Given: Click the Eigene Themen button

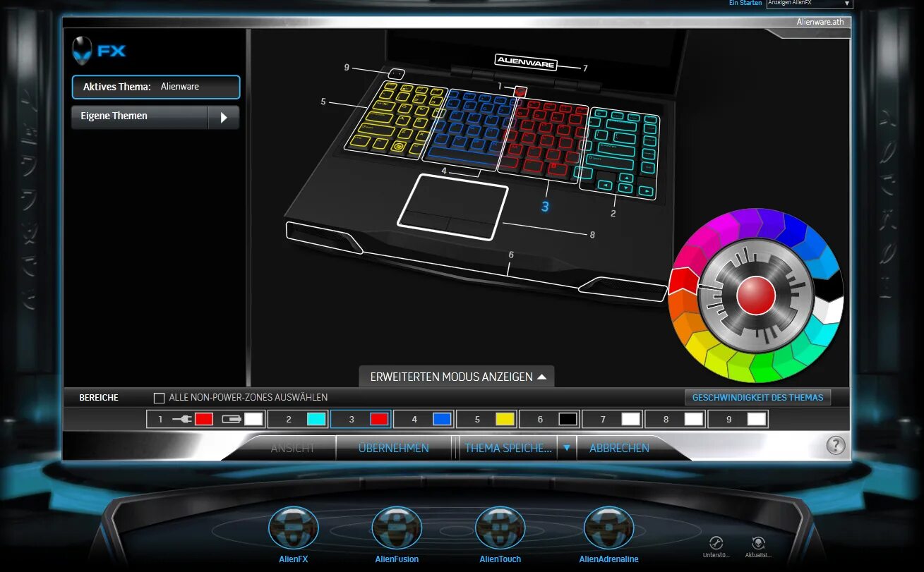Looking at the screenshot, I should pos(140,117).
